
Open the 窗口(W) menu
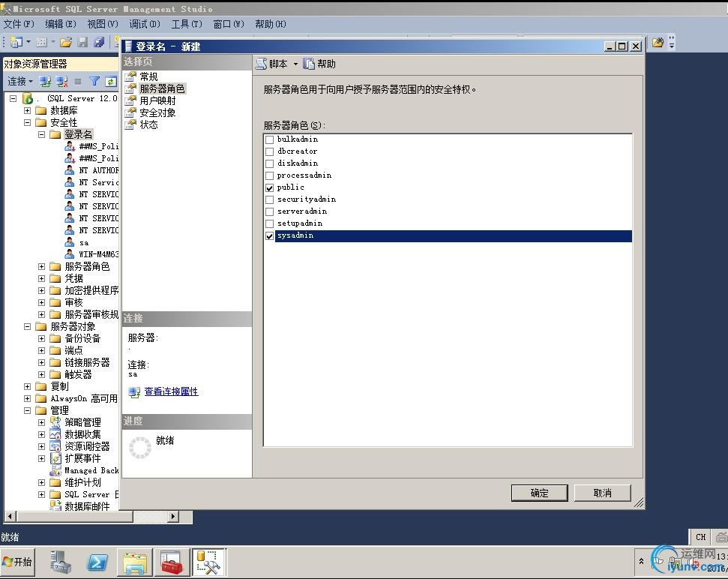[x=229, y=24]
